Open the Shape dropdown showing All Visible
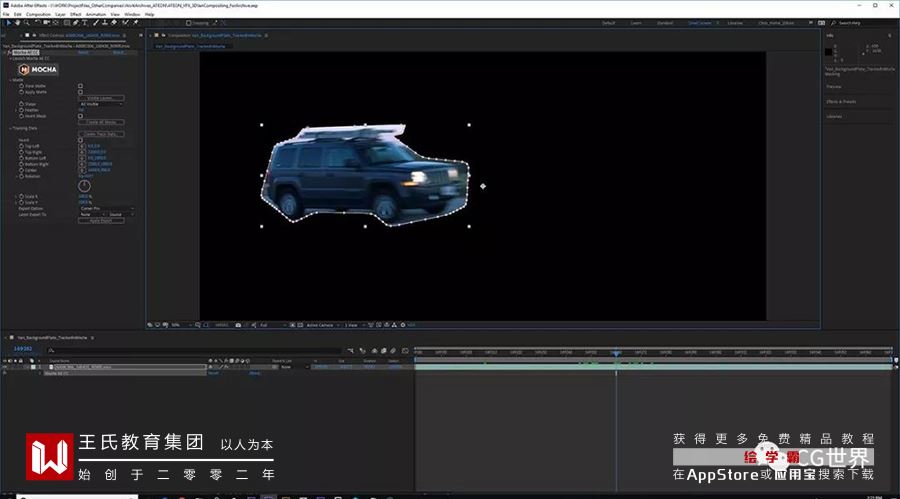The image size is (900, 499). pyautogui.click(x=101, y=104)
